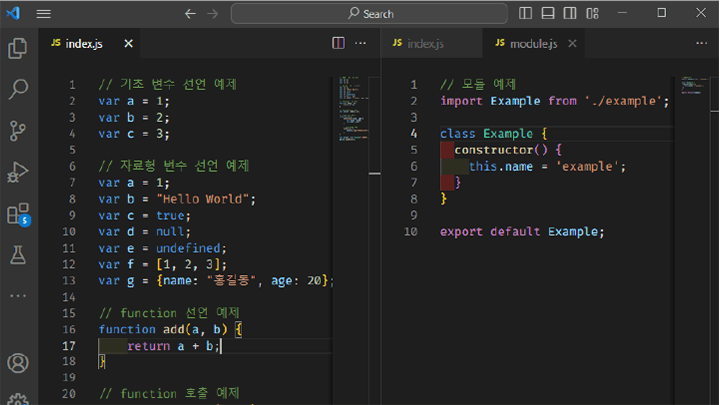
Task: Click the title bar Search box
Action: [370, 14]
